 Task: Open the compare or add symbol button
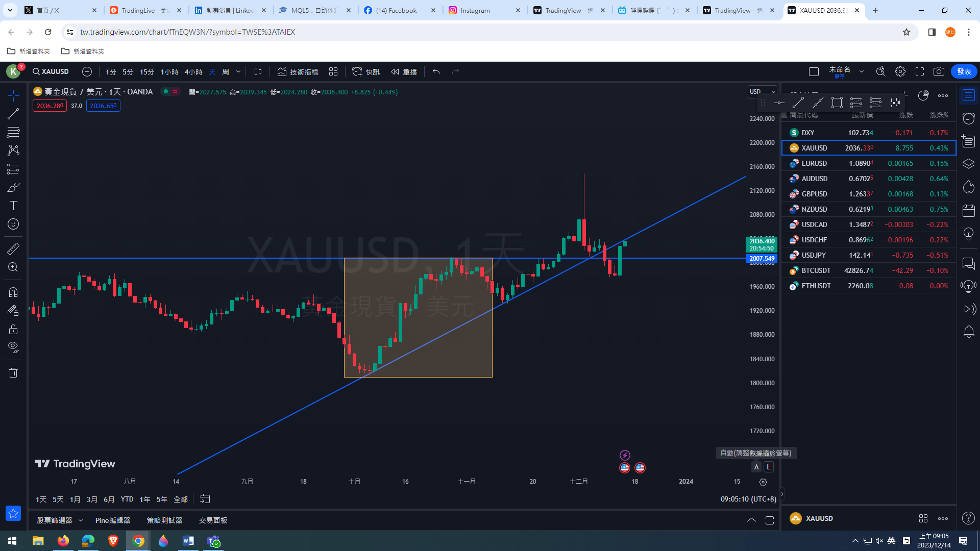click(87, 72)
